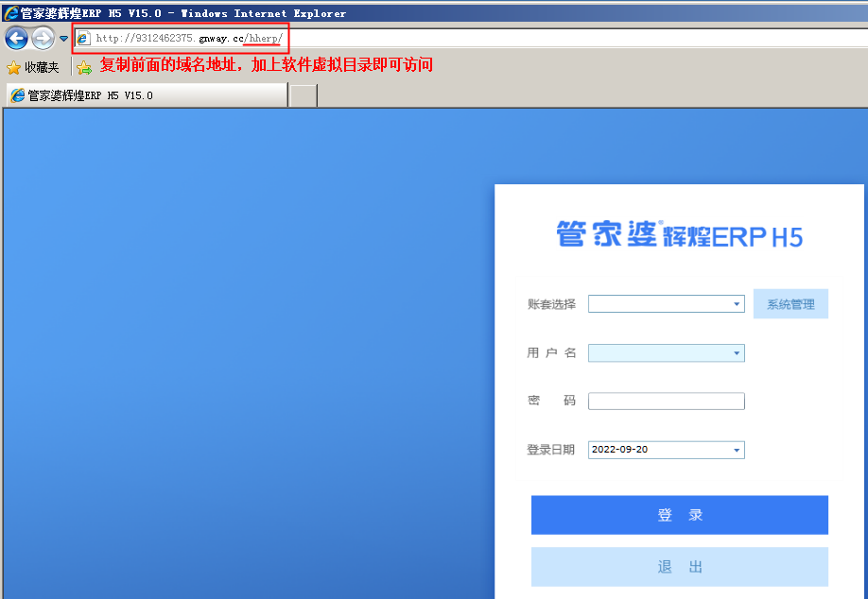Click the 登录 login button
This screenshot has height=599, width=868.
pos(679,515)
